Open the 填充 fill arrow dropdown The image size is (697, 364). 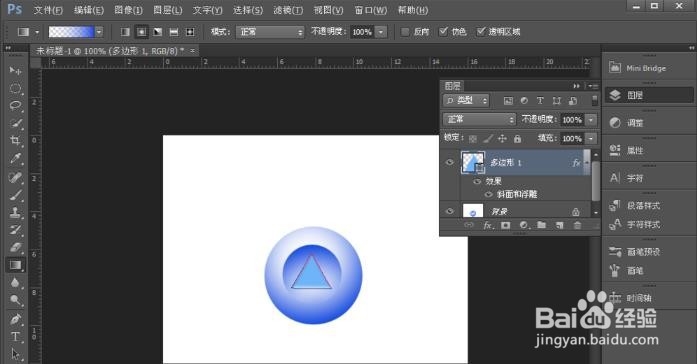click(x=591, y=139)
